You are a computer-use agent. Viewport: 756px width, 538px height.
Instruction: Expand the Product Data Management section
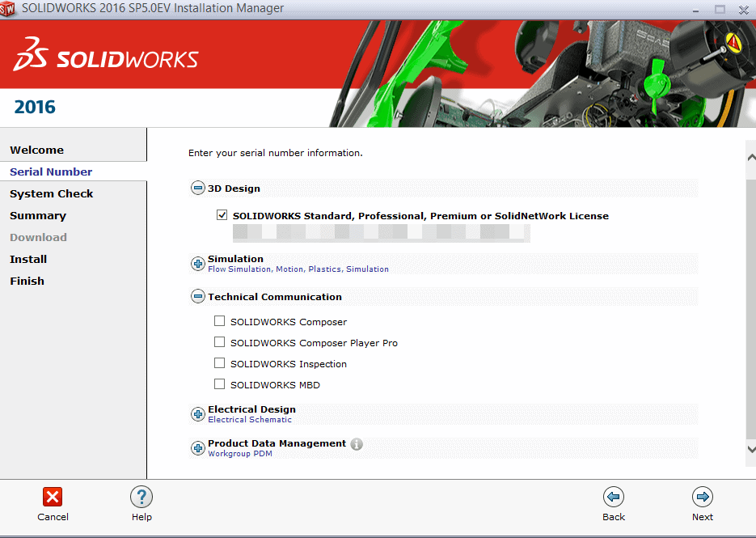[197, 447]
